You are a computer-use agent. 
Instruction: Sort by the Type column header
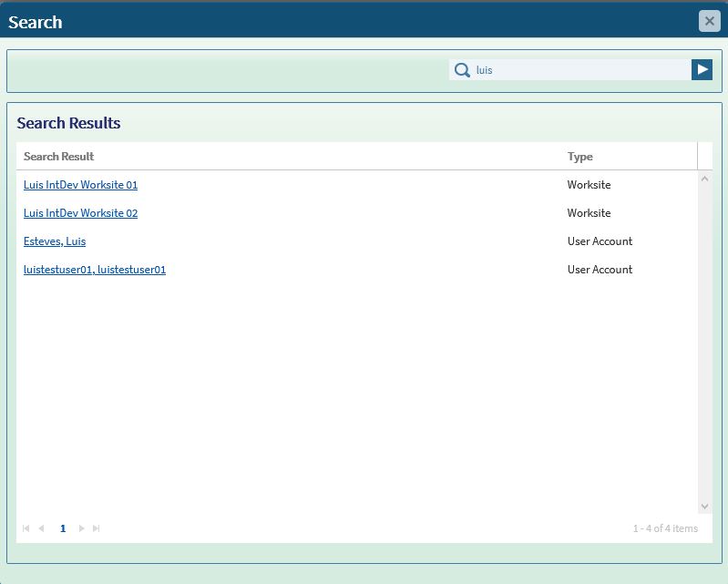[579, 157]
